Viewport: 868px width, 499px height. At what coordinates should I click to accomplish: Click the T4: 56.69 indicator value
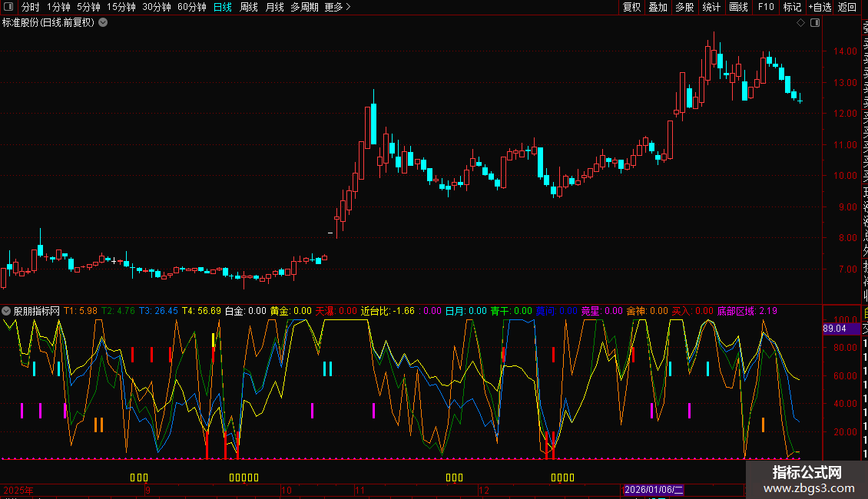pos(201,312)
